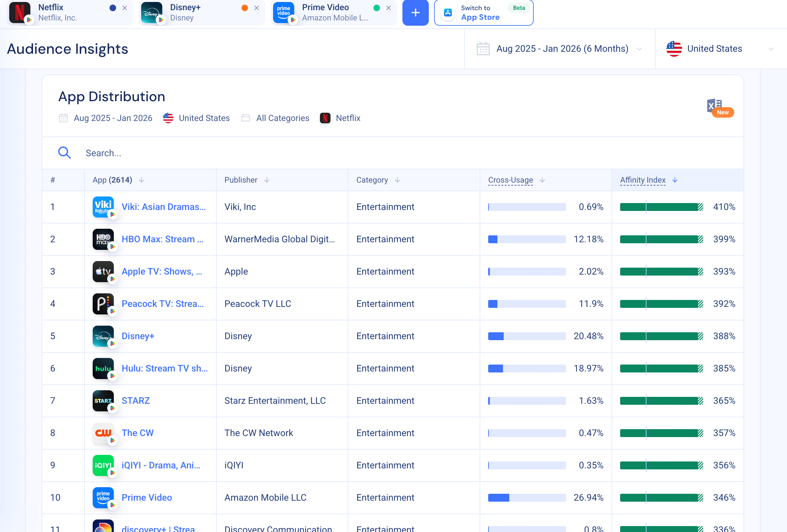This screenshot has width=787, height=532.
Task: Open the Peacock TV app link
Action: pos(163,304)
